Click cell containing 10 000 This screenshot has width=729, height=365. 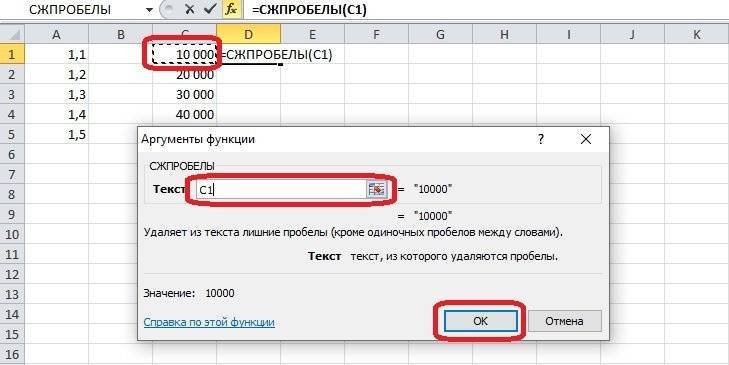(x=185, y=55)
